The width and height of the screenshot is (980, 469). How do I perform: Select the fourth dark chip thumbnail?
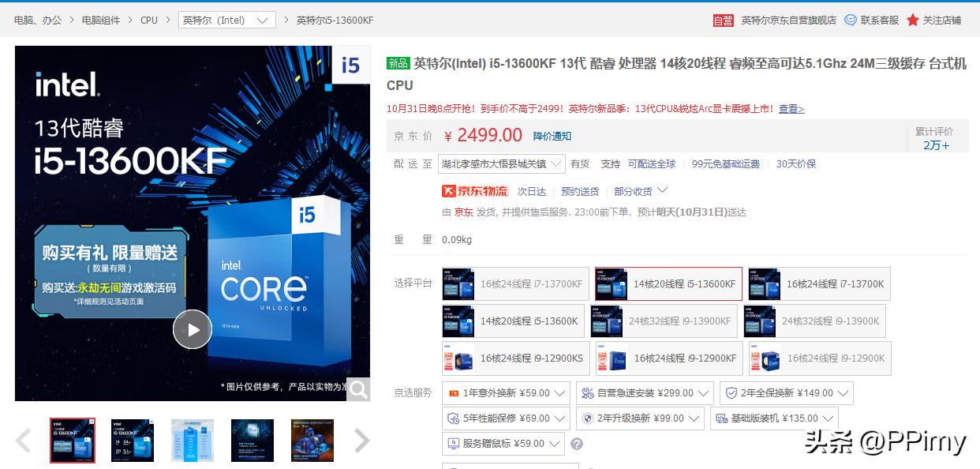[252, 441]
